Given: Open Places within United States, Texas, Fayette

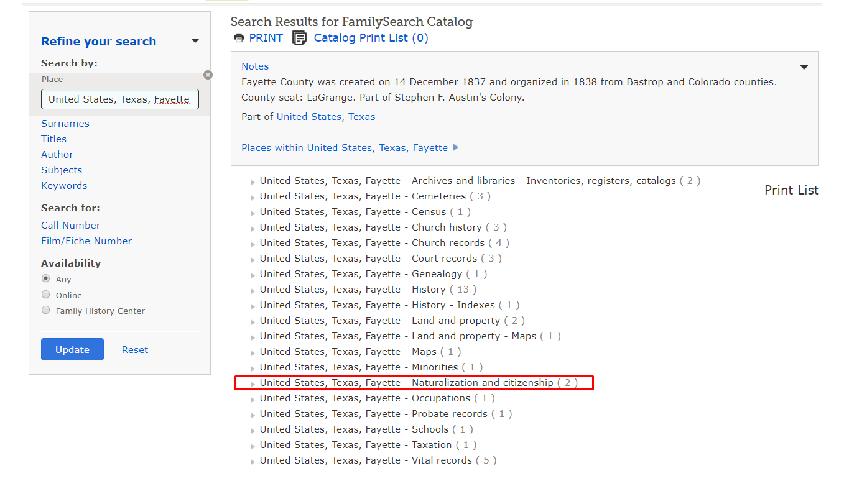Looking at the screenshot, I should click(x=345, y=148).
